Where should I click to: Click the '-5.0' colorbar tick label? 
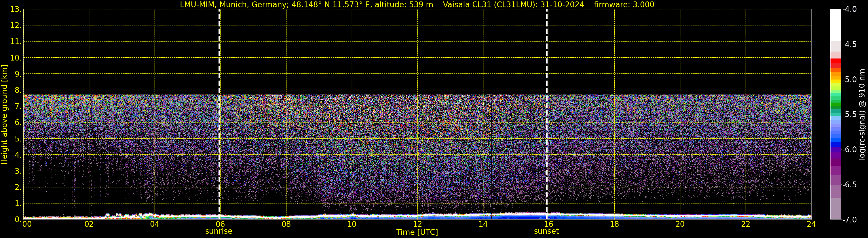coord(849,80)
